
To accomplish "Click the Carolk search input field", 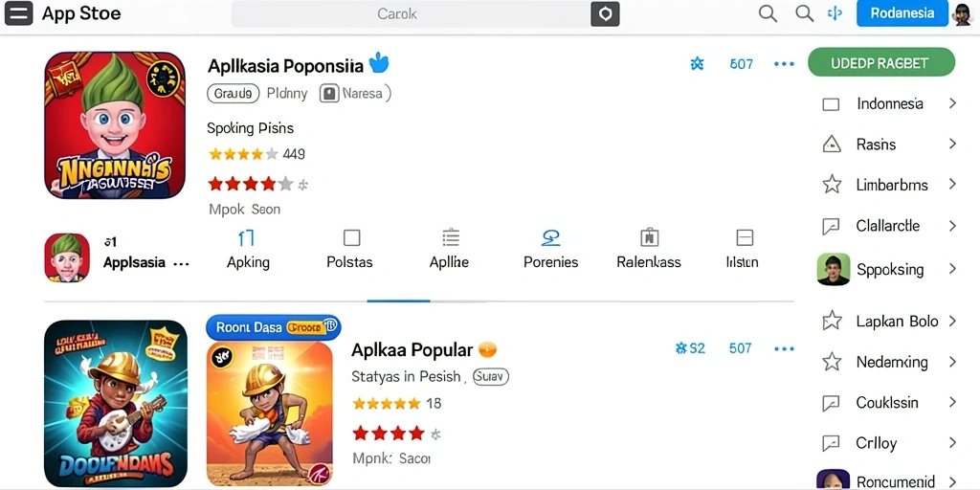I will click(x=411, y=13).
